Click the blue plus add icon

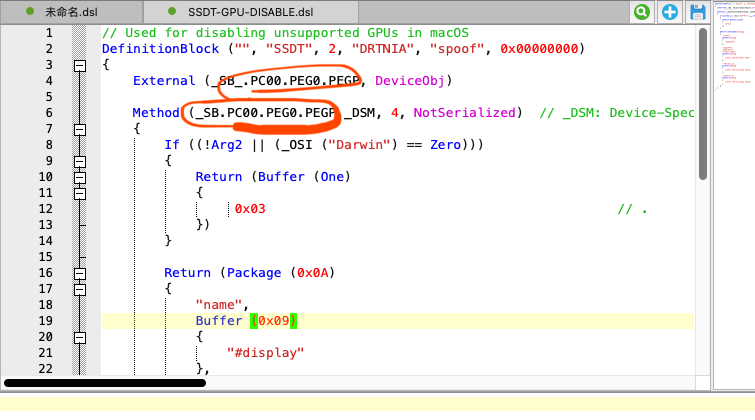pos(698,12)
